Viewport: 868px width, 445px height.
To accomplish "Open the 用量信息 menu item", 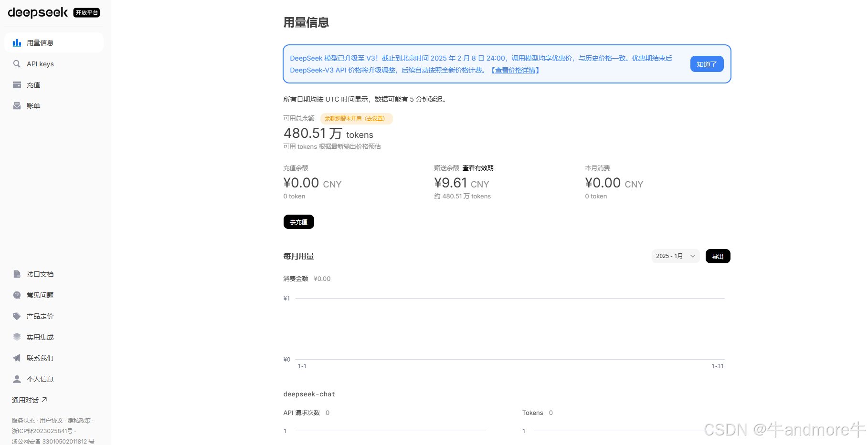I will (x=54, y=42).
